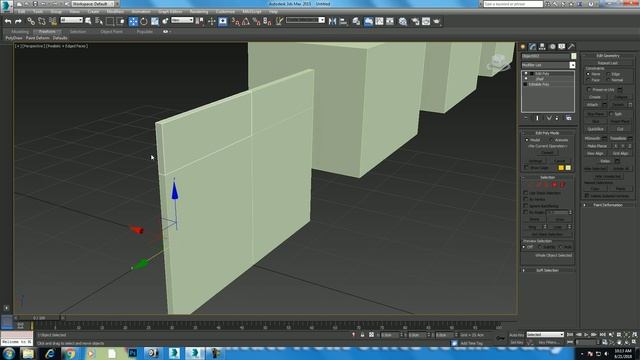
Task: Open the named selection sets dropdown
Action: (x=305, y=20)
